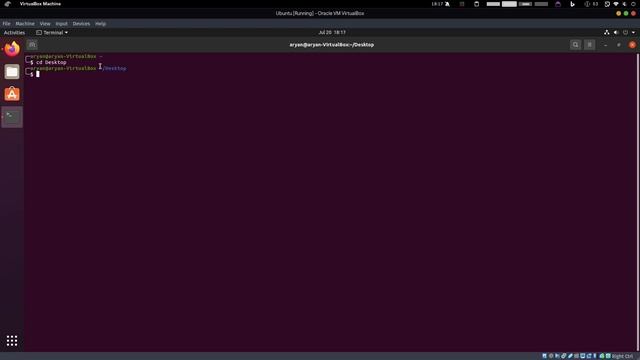Open the VirtualBox Input menu
The height and width of the screenshot is (360, 640).
(62, 24)
